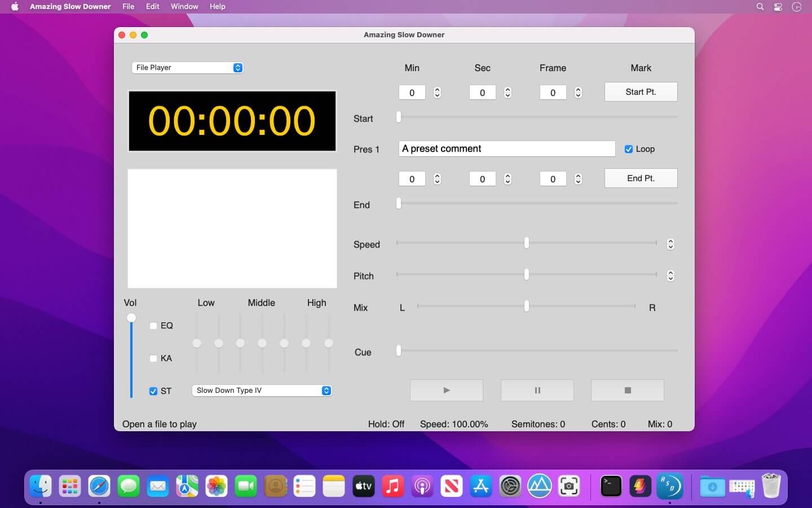Disable the Loop checkbox
Screen dimensions: 812x508
(628, 149)
